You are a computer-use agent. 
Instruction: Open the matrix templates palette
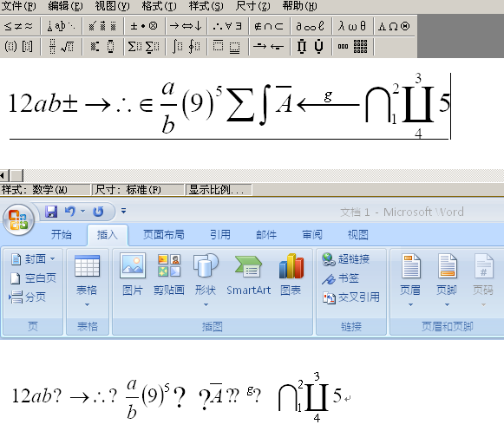(x=352, y=47)
